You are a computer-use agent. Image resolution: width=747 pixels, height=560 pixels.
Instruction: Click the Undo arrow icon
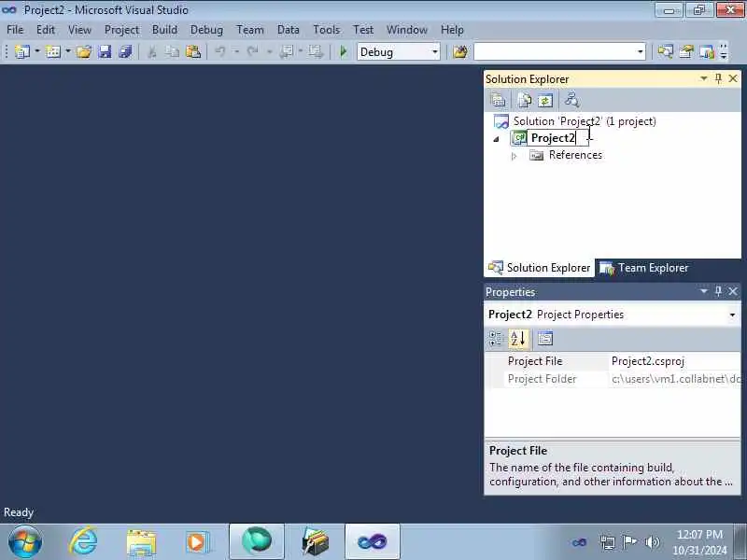(x=220, y=51)
